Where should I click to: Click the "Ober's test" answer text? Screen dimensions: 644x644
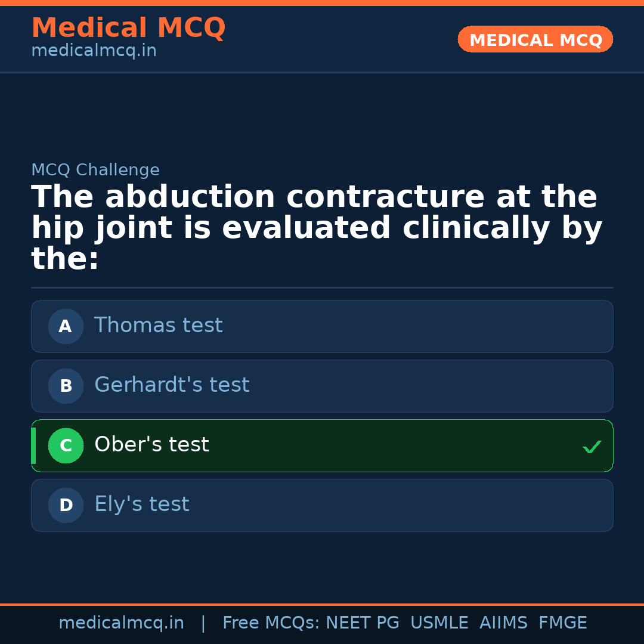tap(151, 445)
